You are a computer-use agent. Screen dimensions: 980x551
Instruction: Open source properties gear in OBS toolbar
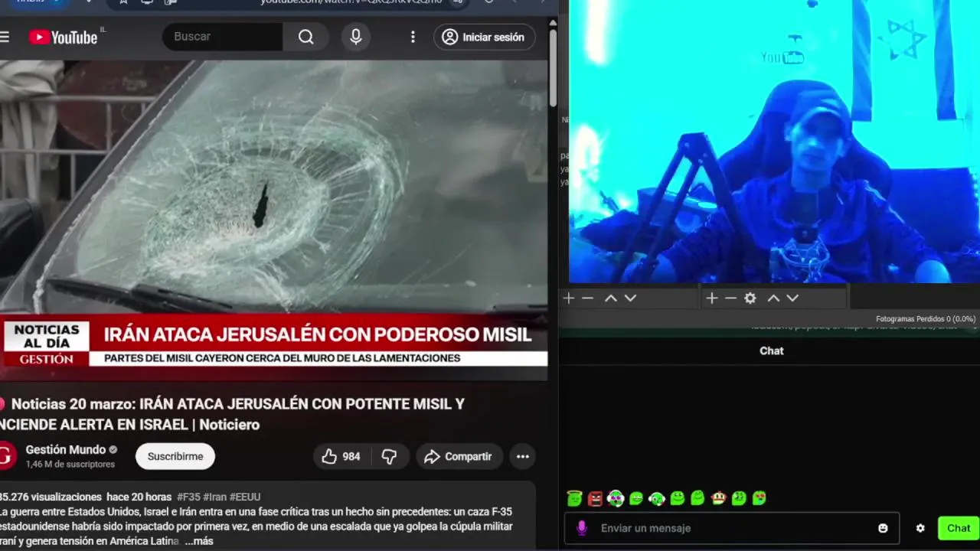750,298
